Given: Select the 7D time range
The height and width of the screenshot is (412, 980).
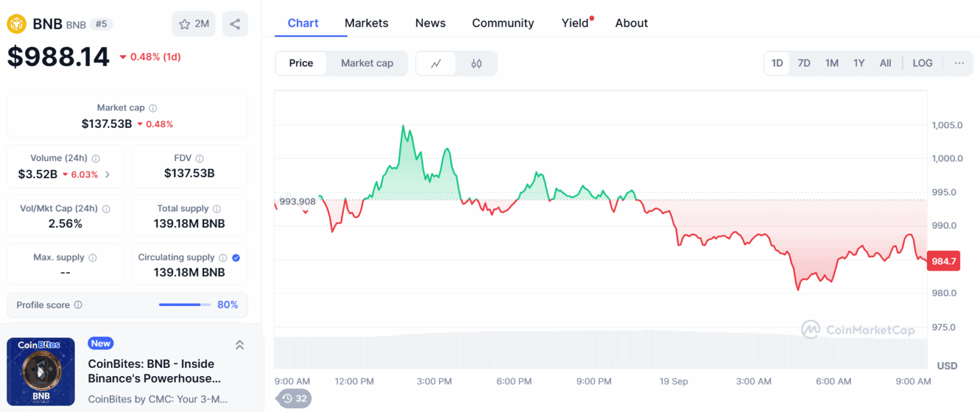Looking at the screenshot, I should tap(804, 63).
